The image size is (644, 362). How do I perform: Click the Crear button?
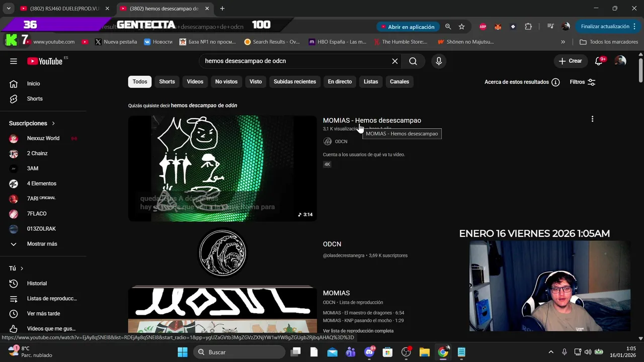[x=570, y=61]
